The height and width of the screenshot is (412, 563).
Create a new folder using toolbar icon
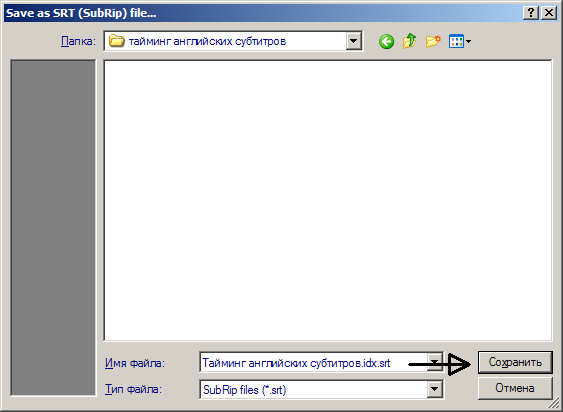click(433, 41)
